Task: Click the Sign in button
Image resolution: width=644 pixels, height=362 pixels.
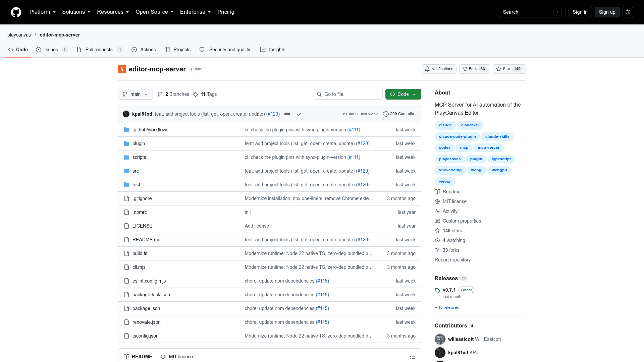Action: 580,12
